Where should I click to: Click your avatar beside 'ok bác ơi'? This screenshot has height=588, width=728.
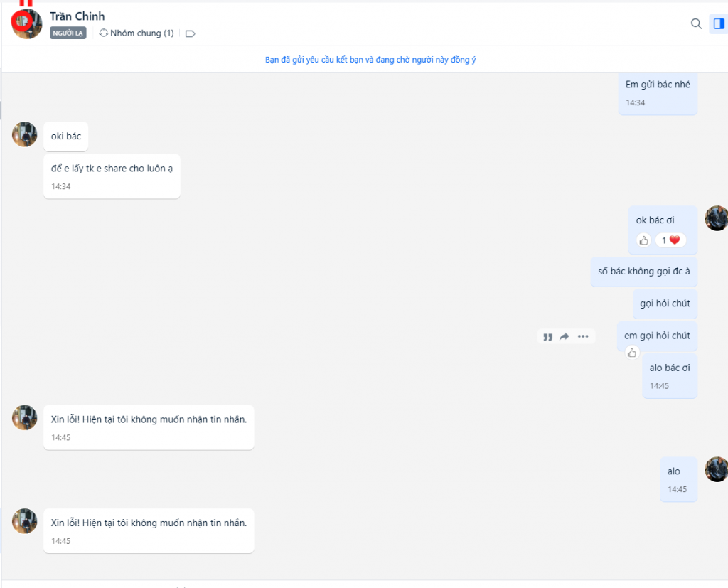(716, 218)
